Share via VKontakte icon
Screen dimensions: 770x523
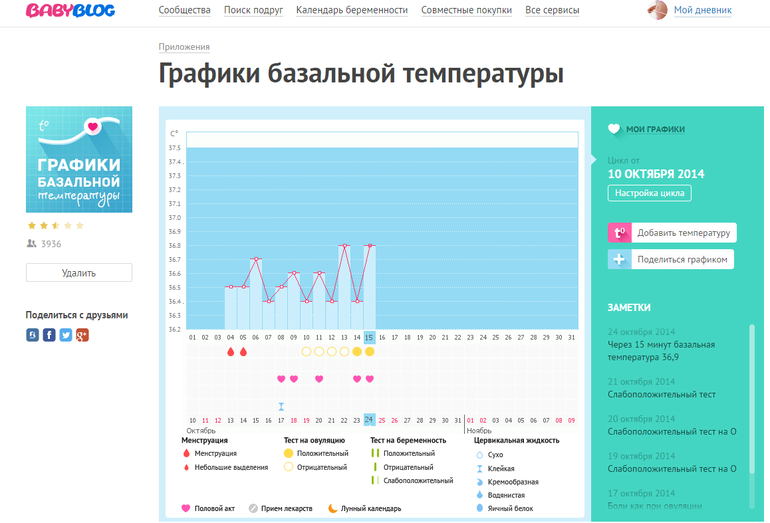click(32, 335)
